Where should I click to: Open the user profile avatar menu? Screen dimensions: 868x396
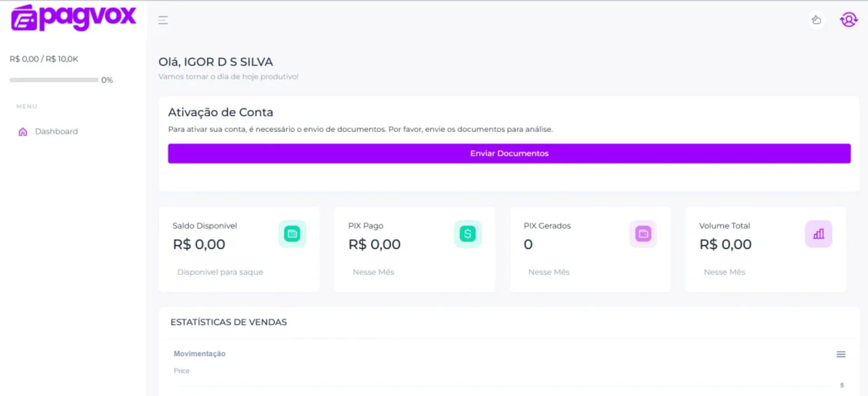(849, 20)
